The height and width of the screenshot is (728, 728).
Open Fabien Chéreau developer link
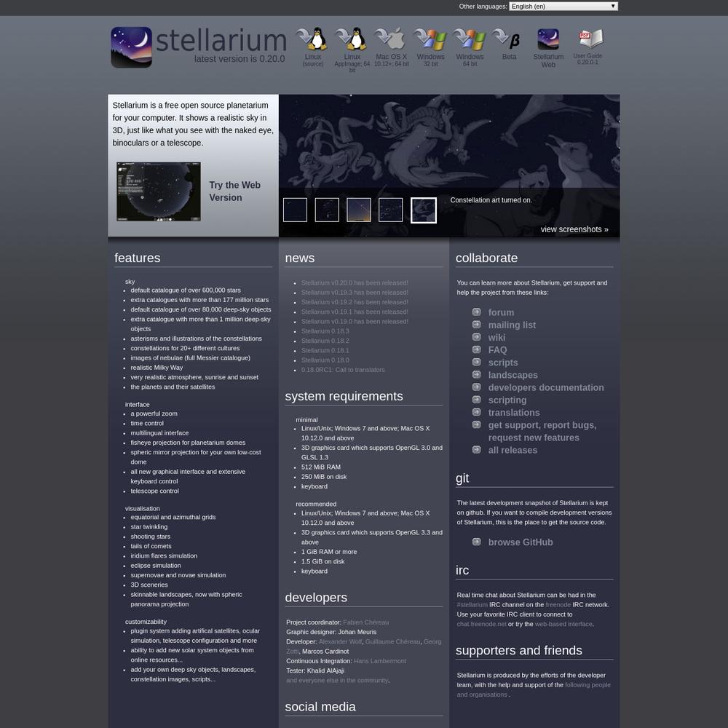366,622
